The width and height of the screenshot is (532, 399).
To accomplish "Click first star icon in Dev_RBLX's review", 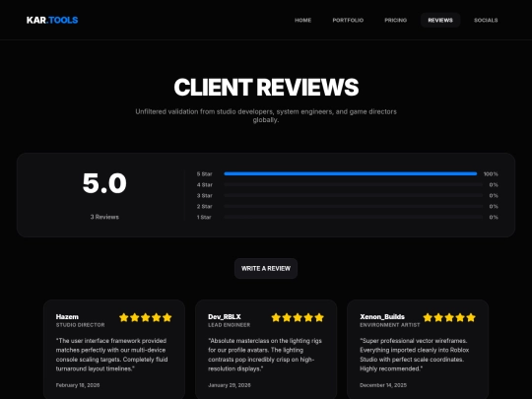I will pyautogui.click(x=276, y=317).
